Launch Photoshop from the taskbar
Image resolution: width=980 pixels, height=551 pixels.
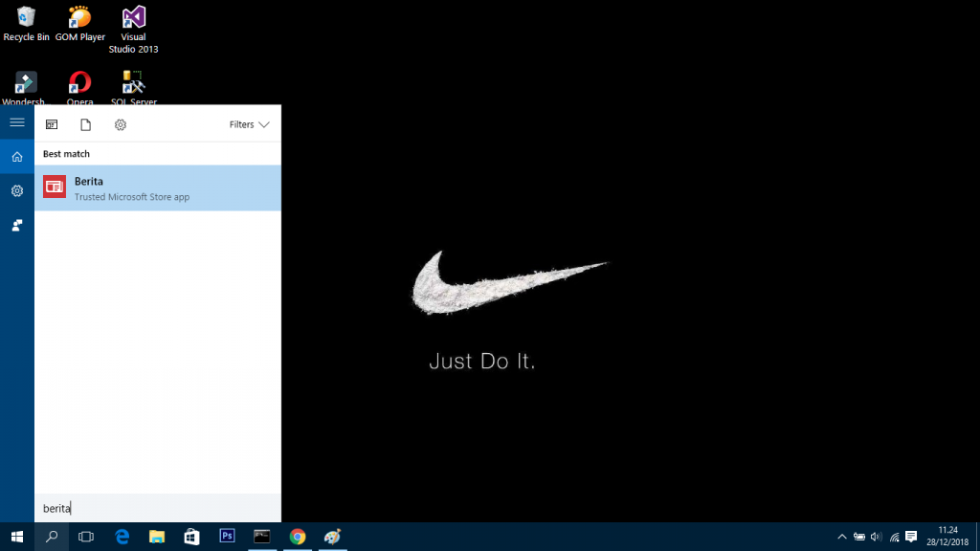(227, 537)
